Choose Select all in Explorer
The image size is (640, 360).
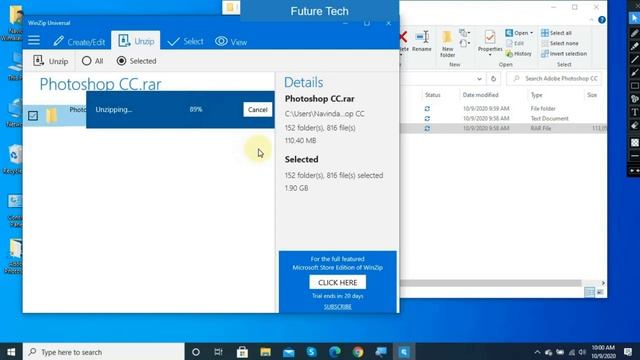pos(556,33)
